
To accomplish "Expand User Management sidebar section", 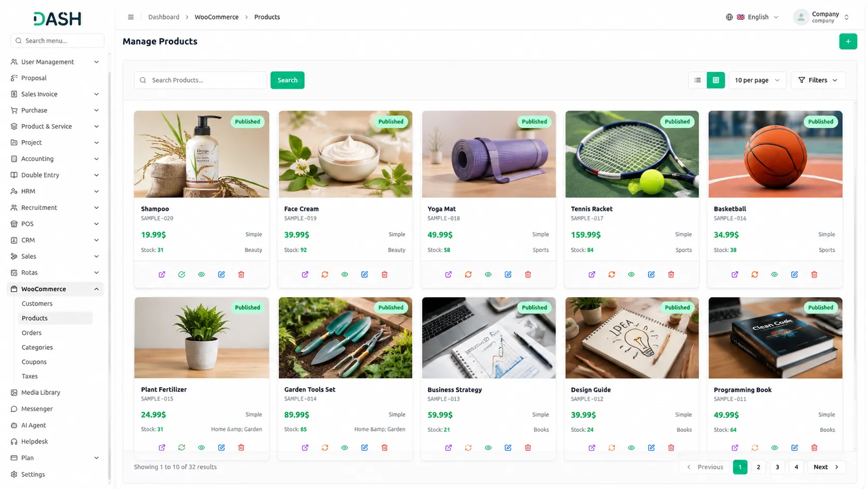I will pos(55,62).
